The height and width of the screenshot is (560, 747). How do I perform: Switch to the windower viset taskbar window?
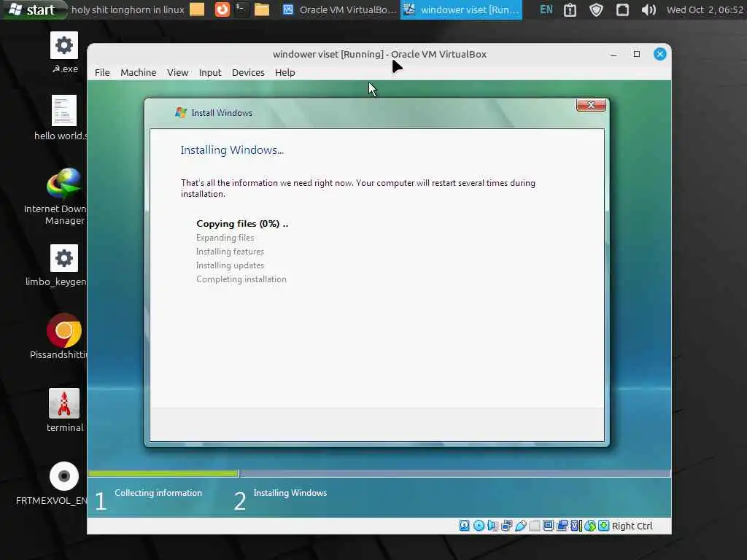click(x=461, y=9)
